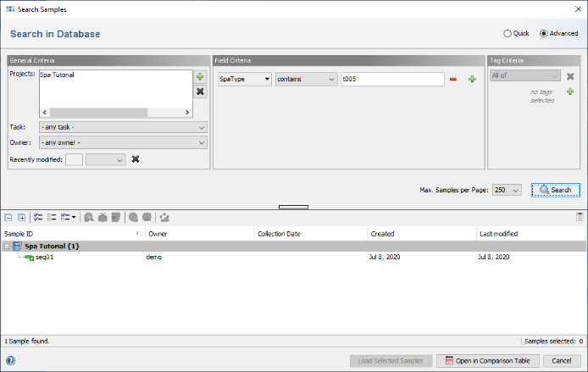This screenshot has width=588, height=372.
Task: Collapse all tree nodes in results toolbar
Action: 8,217
